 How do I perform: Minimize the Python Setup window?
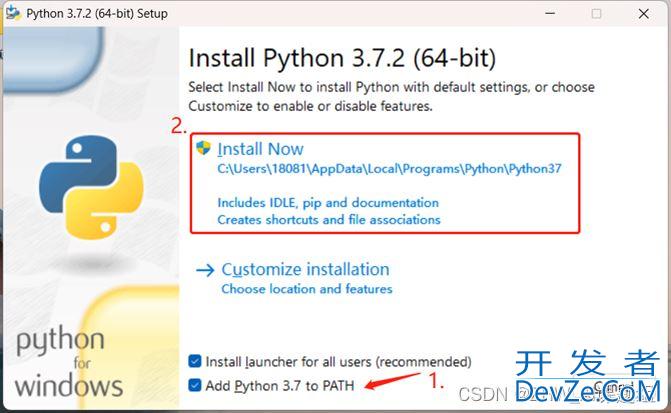coord(550,14)
